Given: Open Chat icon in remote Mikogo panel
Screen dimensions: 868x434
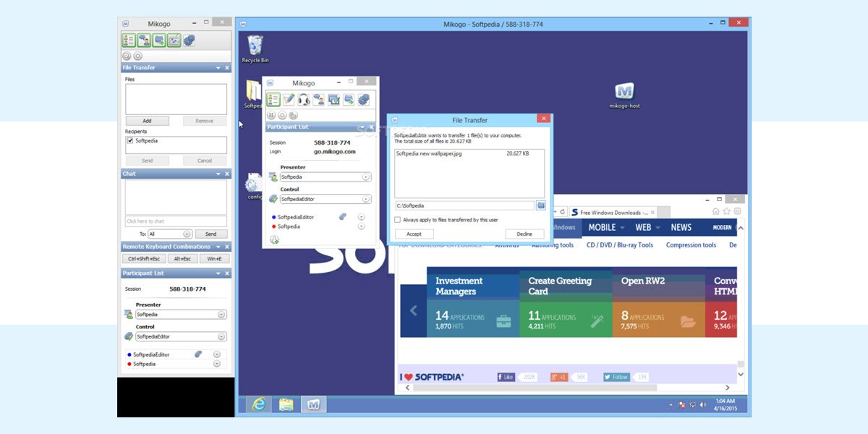Looking at the screenshot, I should tap(318, 100).
